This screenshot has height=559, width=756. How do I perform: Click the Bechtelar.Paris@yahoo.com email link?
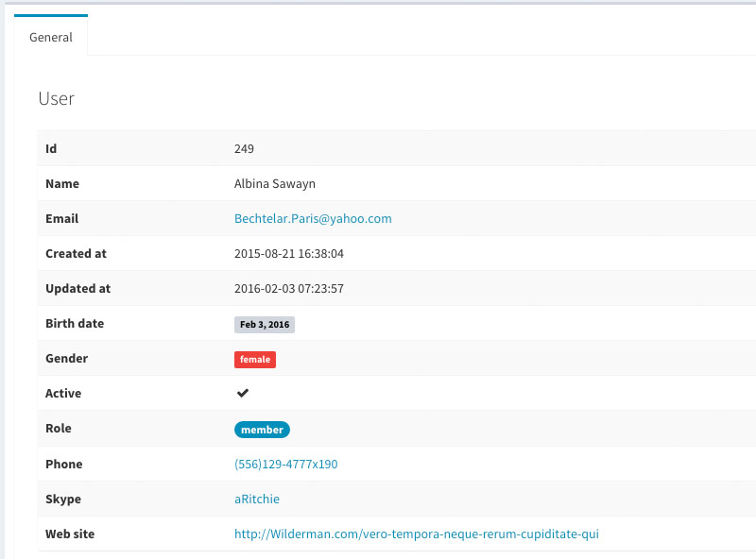tap(313, 219)
